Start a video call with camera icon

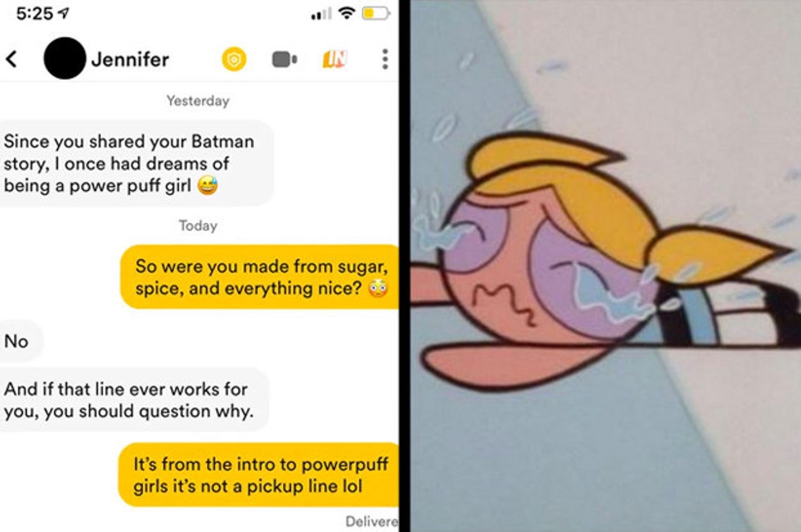coord(285,60)
